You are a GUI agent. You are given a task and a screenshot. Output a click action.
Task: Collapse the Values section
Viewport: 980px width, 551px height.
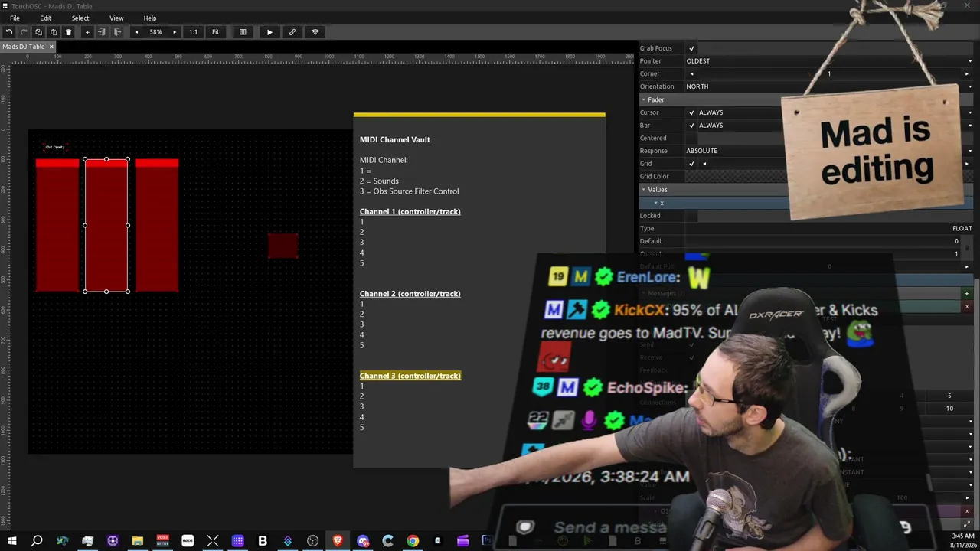coord(644,190)
